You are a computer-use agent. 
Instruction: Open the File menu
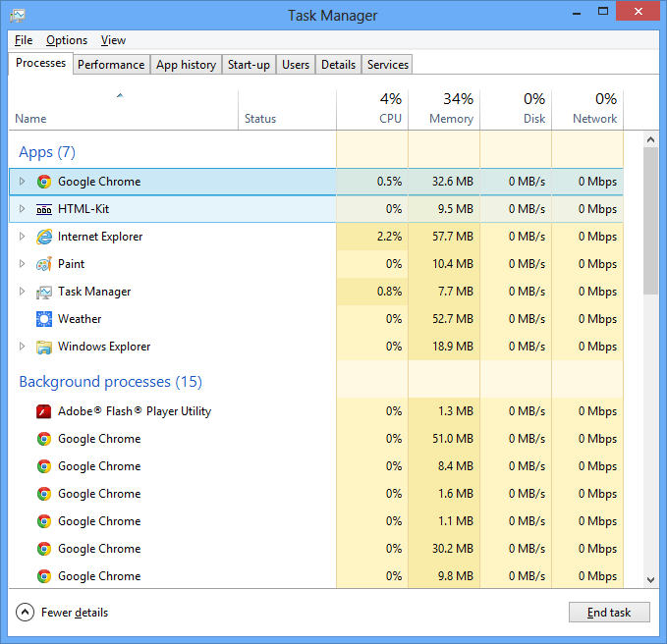24,40
